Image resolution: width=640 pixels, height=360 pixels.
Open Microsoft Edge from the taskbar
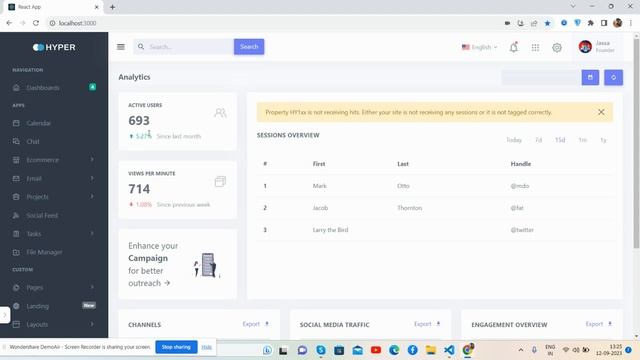click(x=394, y=350)
